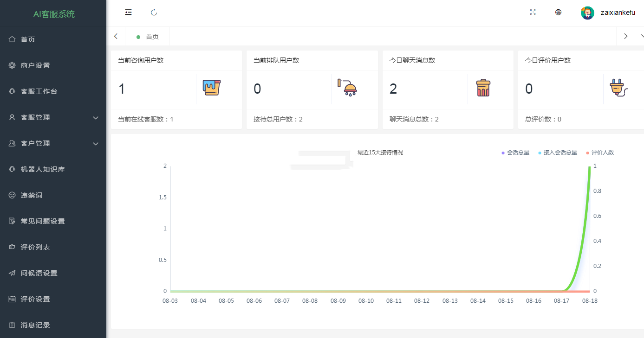This screenshot has width=644, height=338.
Task: Click the 今日聊天消息数 card heading
Action: 412,60
